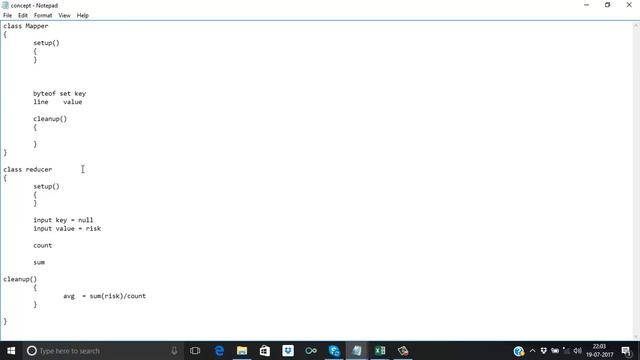Click the first 'setup()' under Mapper

[47, 43]
